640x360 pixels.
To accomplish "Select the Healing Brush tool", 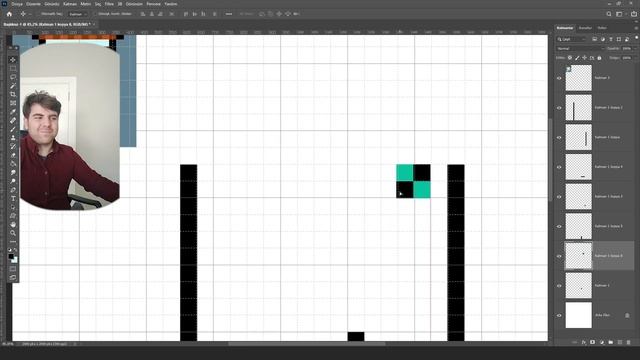I will click(13, 120).
